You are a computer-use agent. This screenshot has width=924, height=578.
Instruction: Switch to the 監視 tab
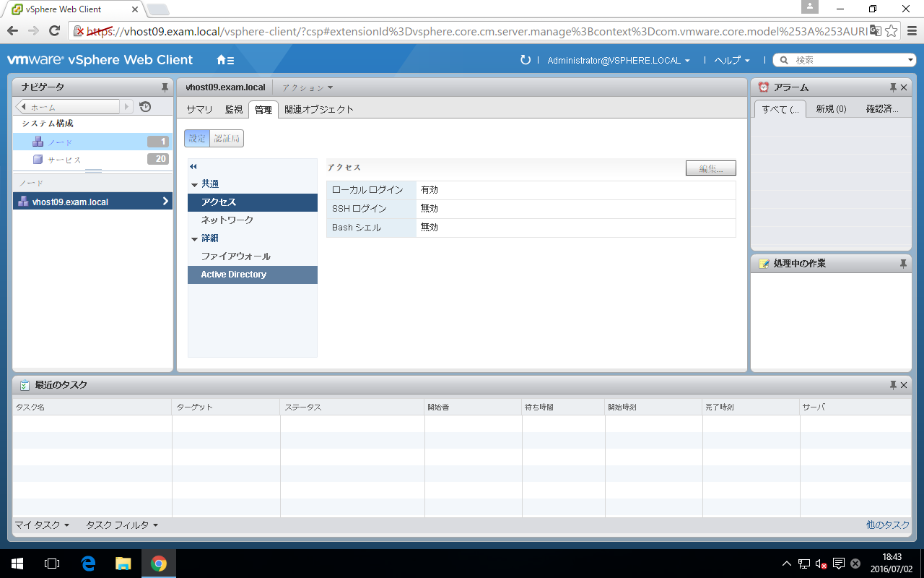click(x=234, y=110)
